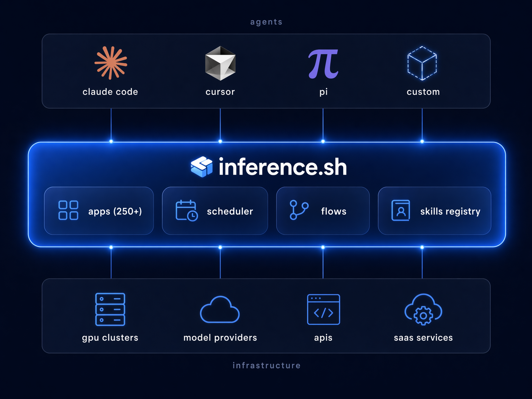The height and width of the screenshot is (399, 532).
Task: Click the skills registry contact book icon
Action: click(401, 210)
